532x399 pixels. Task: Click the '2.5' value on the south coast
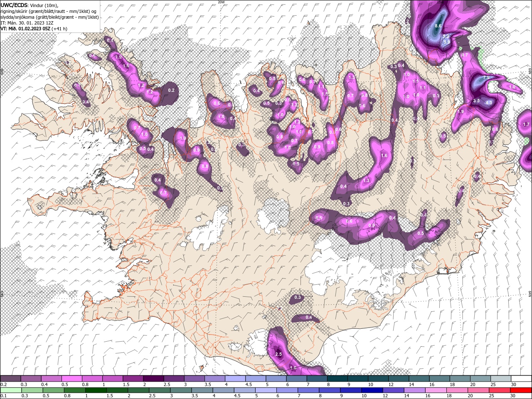(x=278, y=354)
